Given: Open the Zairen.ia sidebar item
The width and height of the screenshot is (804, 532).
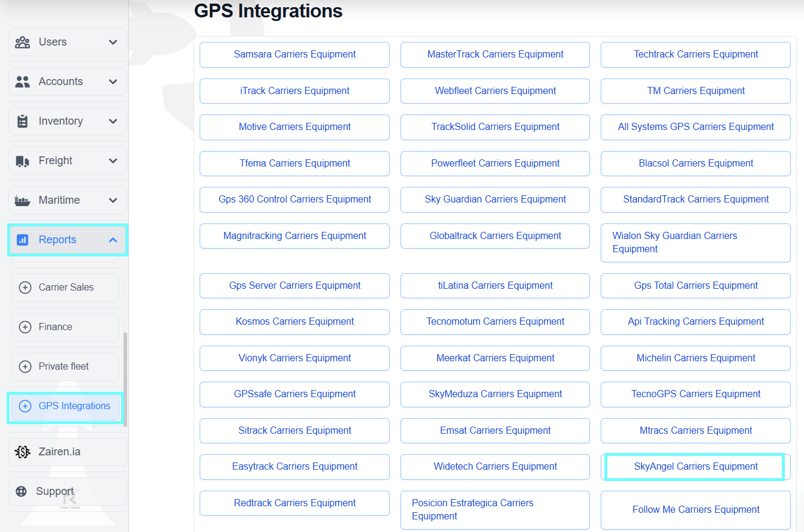Looking at the screenshot, I should point(68,452).
